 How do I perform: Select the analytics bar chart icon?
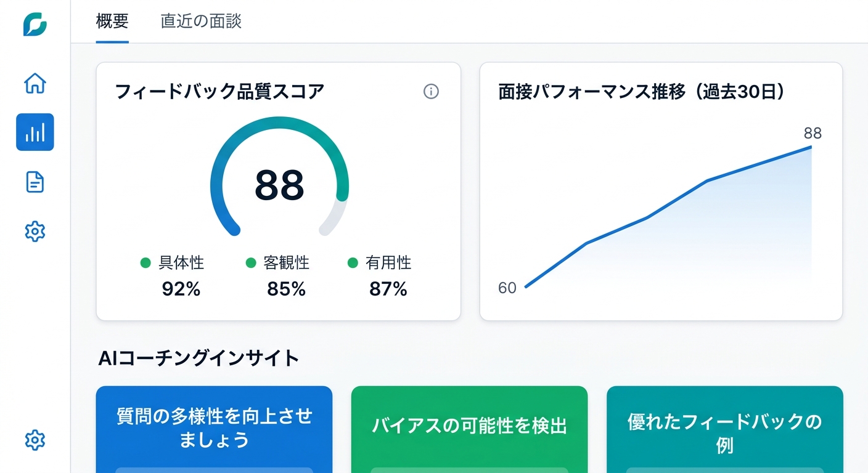coord(35,132)
